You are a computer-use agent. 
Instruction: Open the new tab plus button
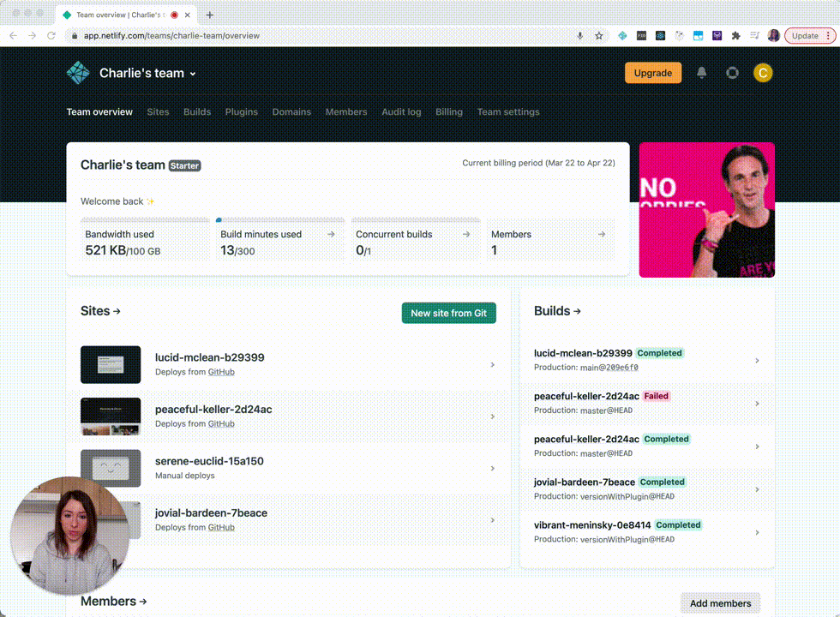click(209, 15)
